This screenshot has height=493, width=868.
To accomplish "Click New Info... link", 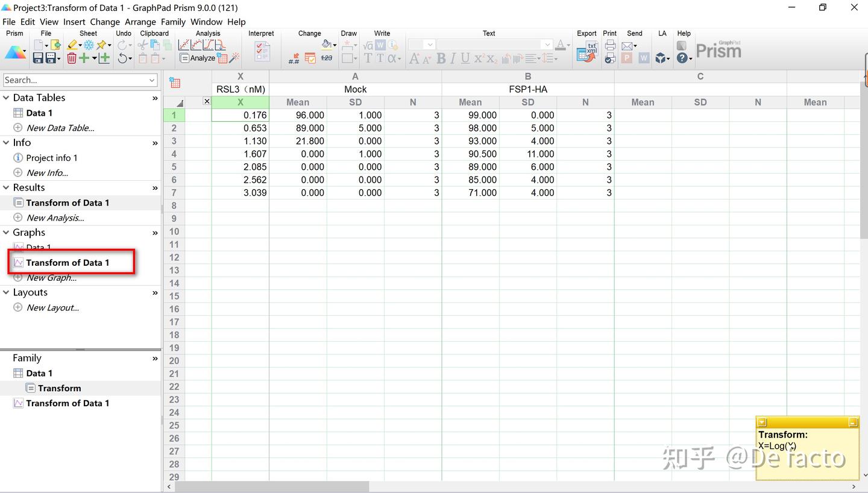I will click(47, 173).
